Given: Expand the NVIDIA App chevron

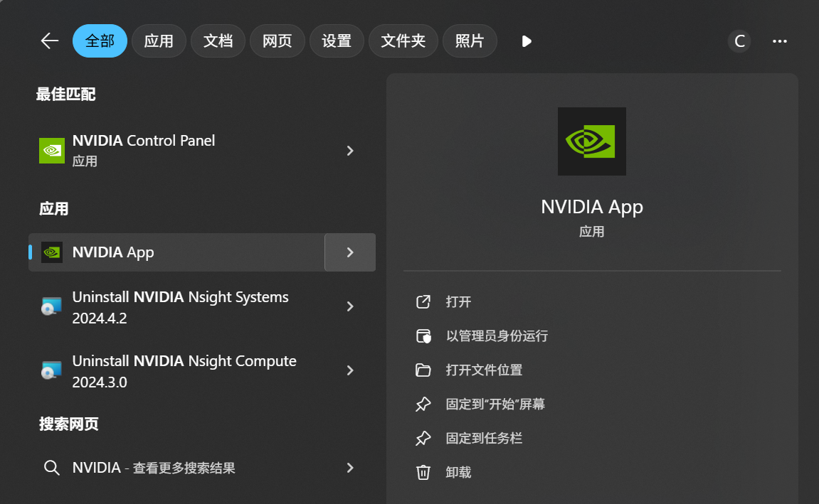Looking at the screenshot, I should [350, 252].
